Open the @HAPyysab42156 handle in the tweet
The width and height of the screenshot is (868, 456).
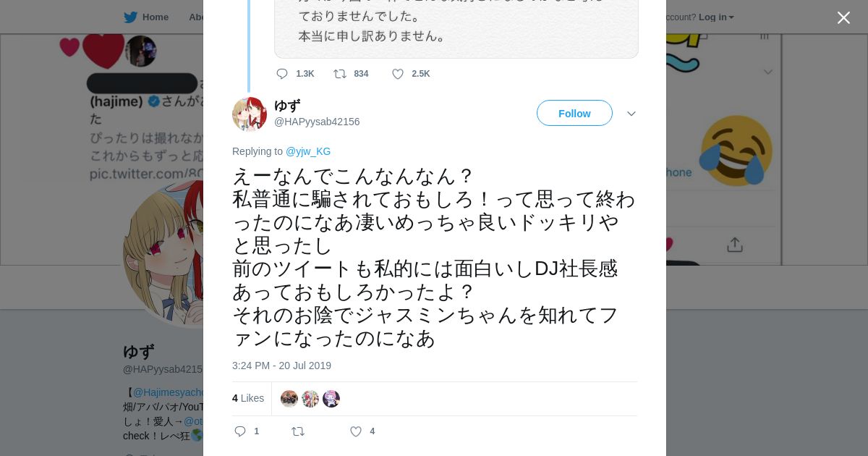click(x=317, y=122)
